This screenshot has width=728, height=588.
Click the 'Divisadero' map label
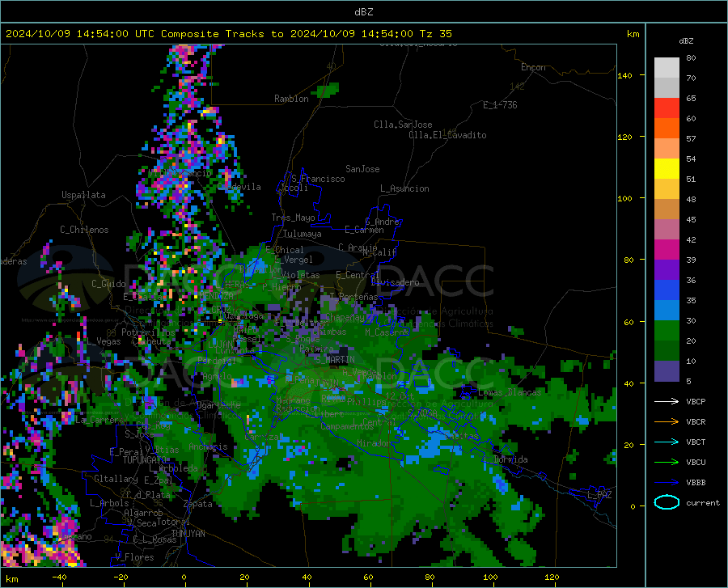395,282
